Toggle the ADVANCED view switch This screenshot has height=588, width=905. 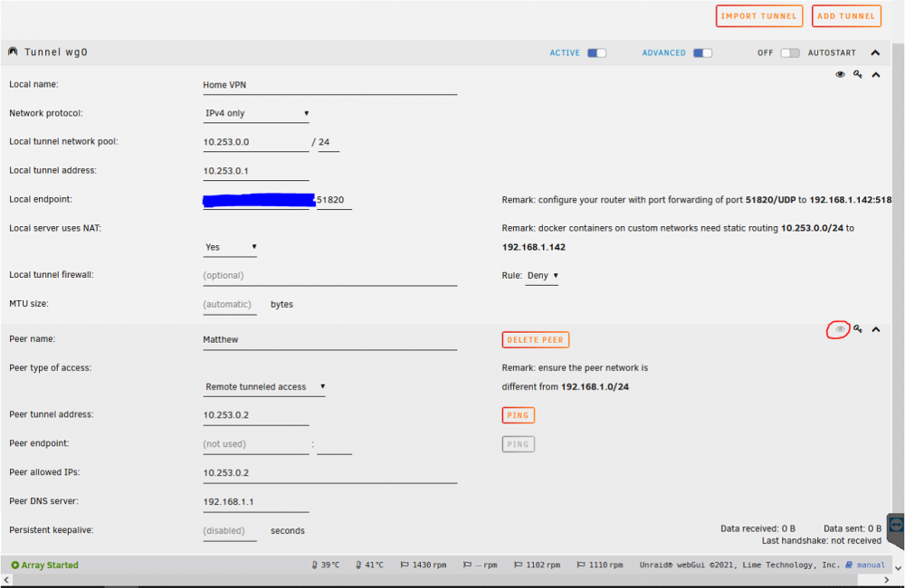point(702,52)
